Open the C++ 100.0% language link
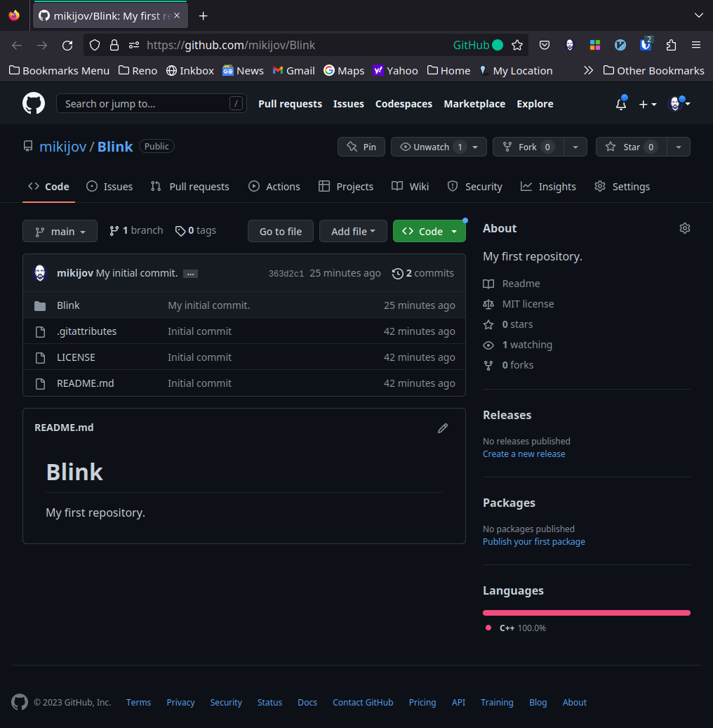713x728 pixels. pyautogui.click(x=516, y=628)
